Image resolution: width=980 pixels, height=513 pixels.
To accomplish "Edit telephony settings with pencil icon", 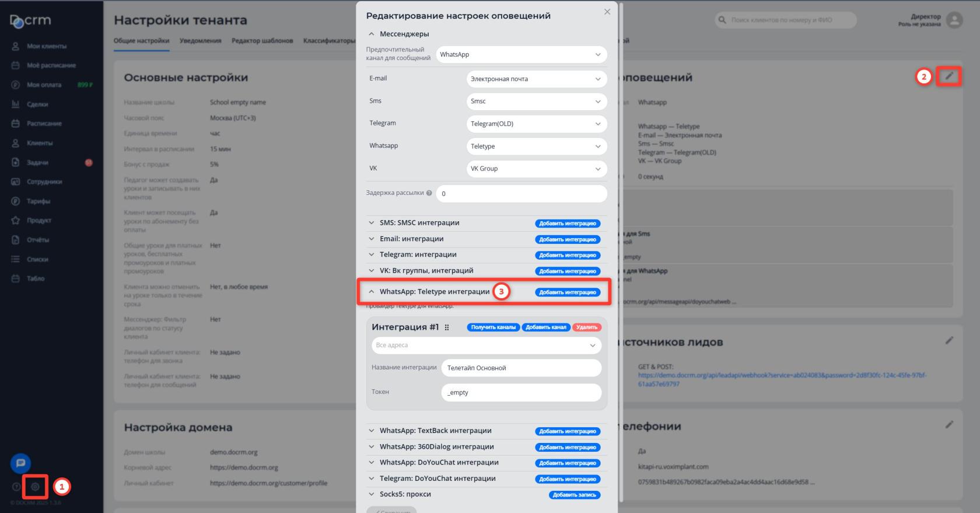I will pos(949,424).
